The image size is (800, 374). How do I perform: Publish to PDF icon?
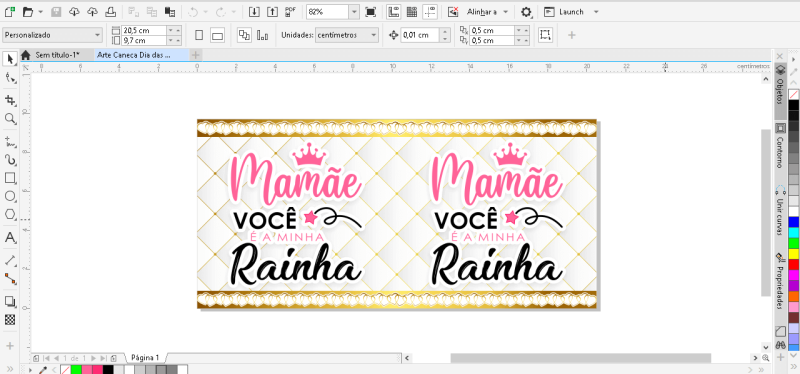tap(291, 12)
